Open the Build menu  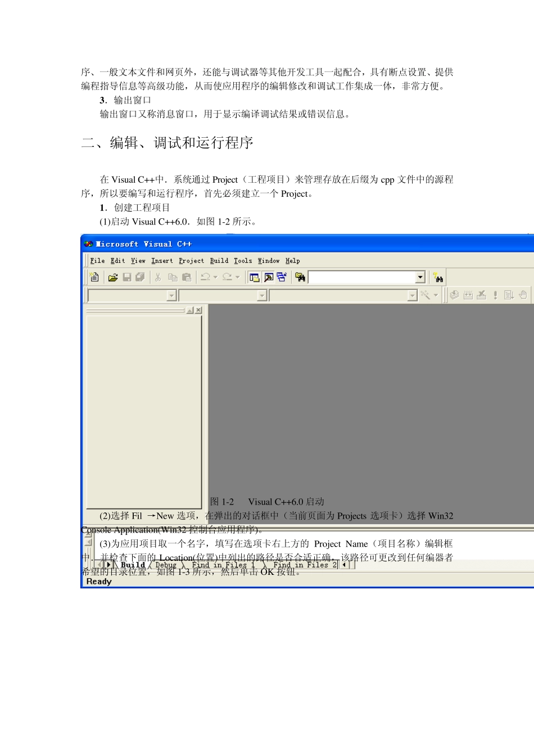click(219, 261)
